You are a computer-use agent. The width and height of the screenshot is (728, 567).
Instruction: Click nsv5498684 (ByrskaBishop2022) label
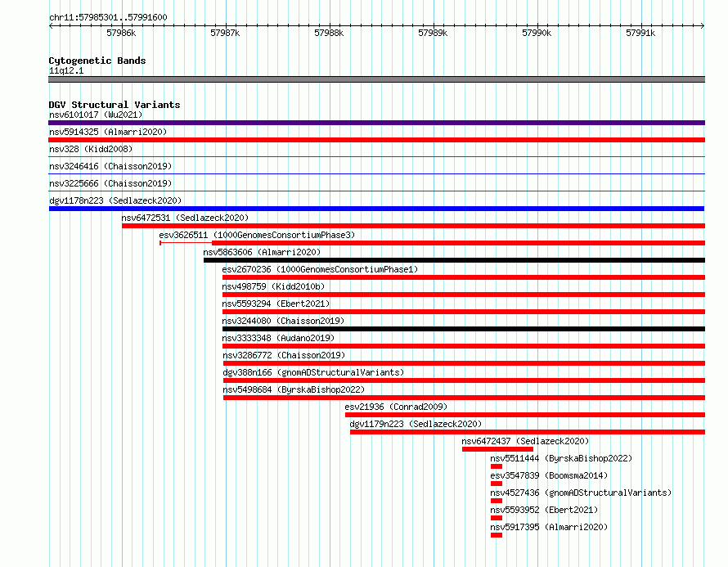pyautogui.click(x=294, y=389)
